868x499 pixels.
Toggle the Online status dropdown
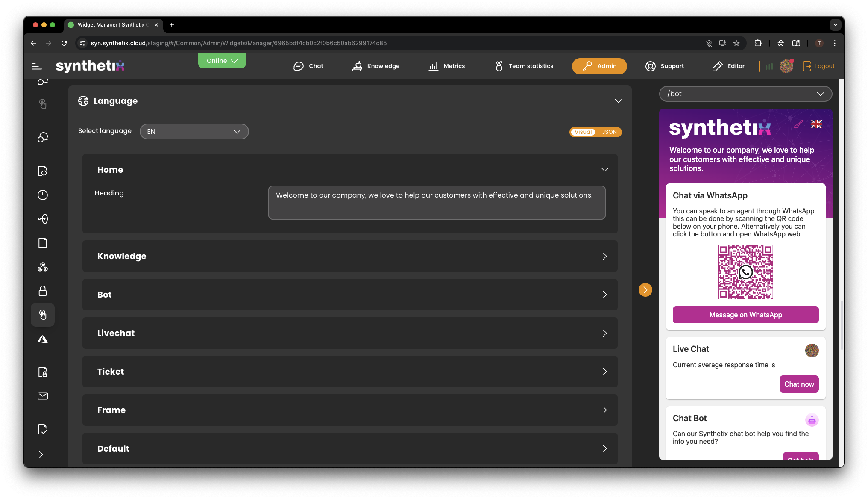tap(222, 61)
